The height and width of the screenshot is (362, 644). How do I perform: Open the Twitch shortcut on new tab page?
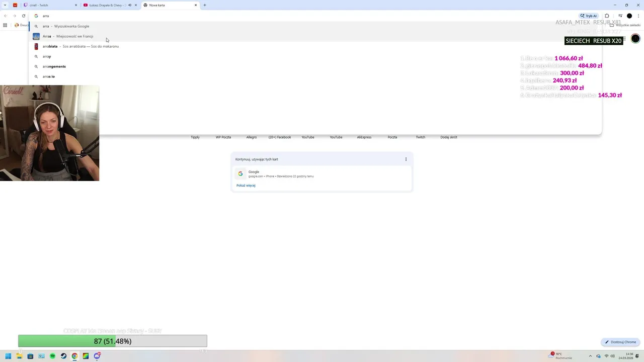point(421,137)
